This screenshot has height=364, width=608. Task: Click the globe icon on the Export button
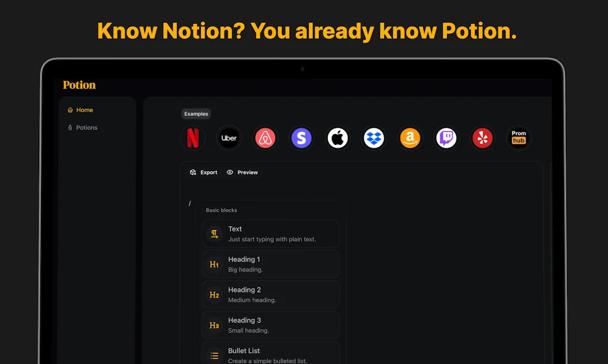pos(193,172)
